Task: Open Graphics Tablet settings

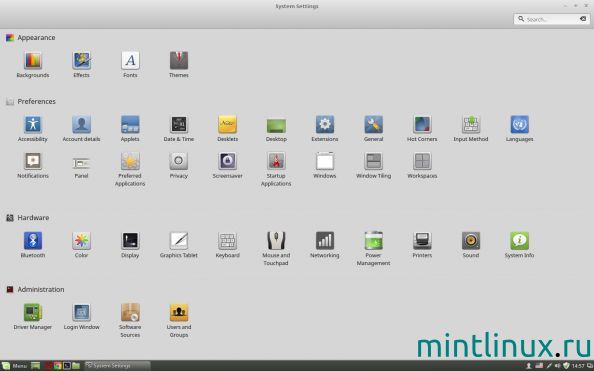Action: coord(179,245)
